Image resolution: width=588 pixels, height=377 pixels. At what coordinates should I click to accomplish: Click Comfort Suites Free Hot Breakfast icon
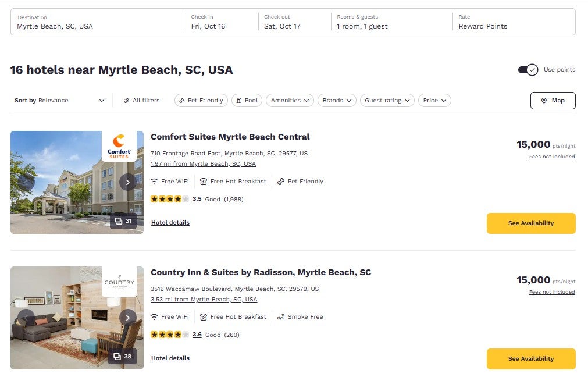[x=203, y=182]
